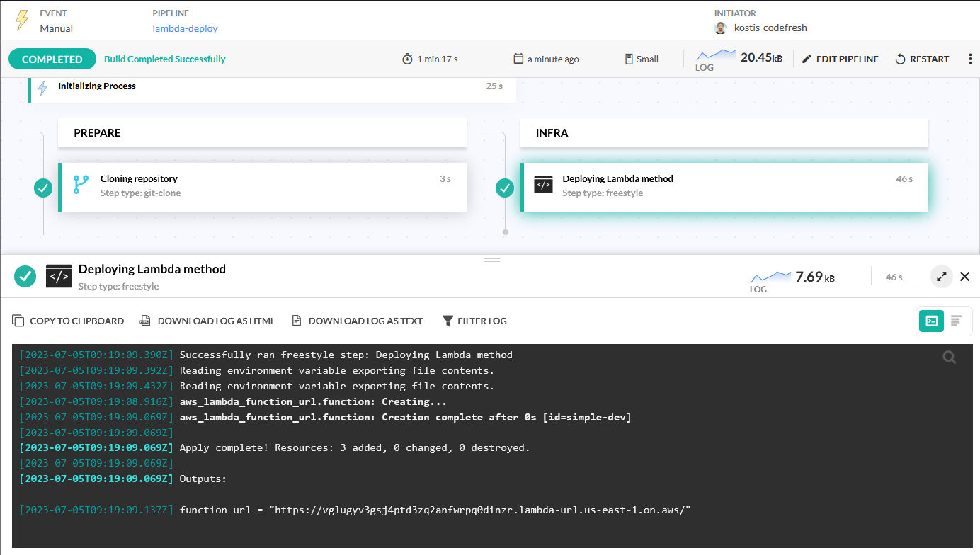Restart the build with RESTART
The height and width of the screenshot is (555, 980).
click(x=922, y=59)
